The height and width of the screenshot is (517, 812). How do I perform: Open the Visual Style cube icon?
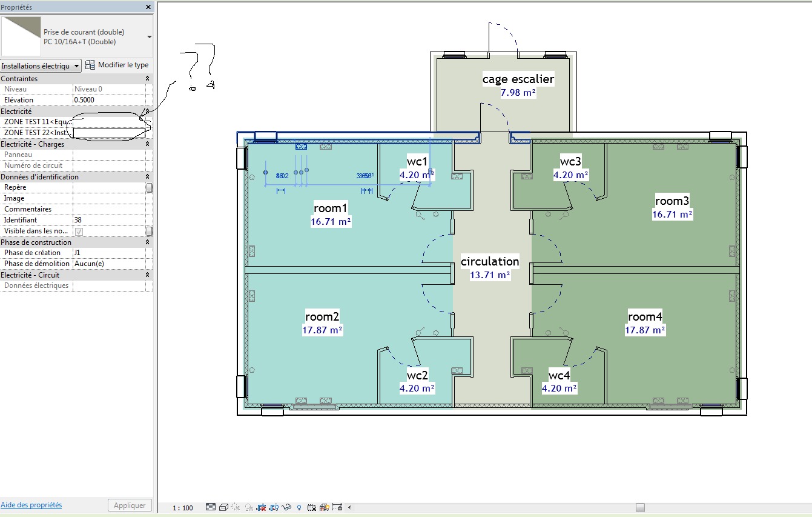[223, 507]
